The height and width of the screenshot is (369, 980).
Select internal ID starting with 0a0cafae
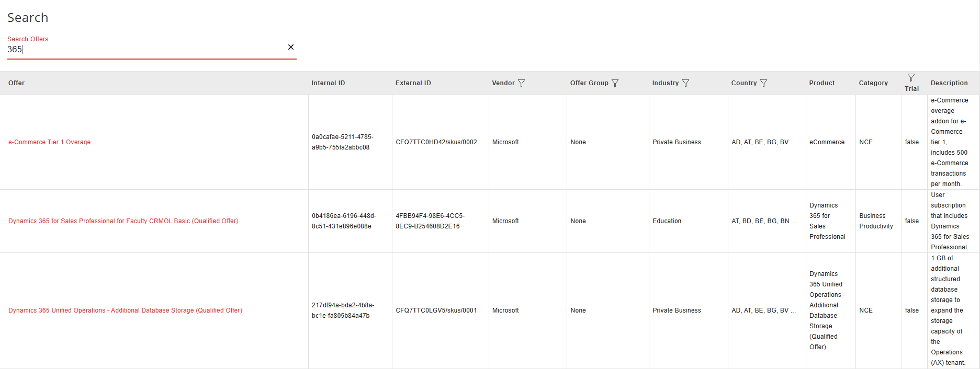point(343,142)
